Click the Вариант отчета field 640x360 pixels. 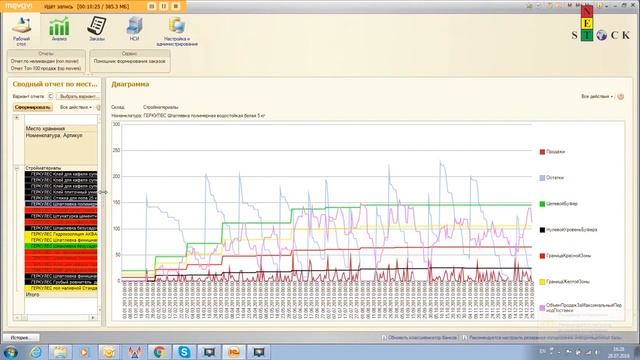(x=51, y=96)
